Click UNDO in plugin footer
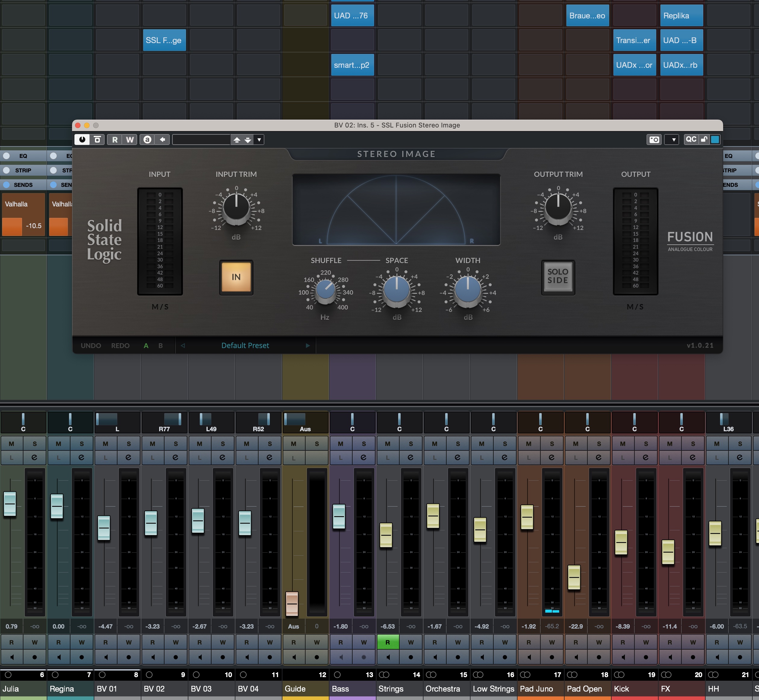759x700 pixels. click(x=91, y=345)
